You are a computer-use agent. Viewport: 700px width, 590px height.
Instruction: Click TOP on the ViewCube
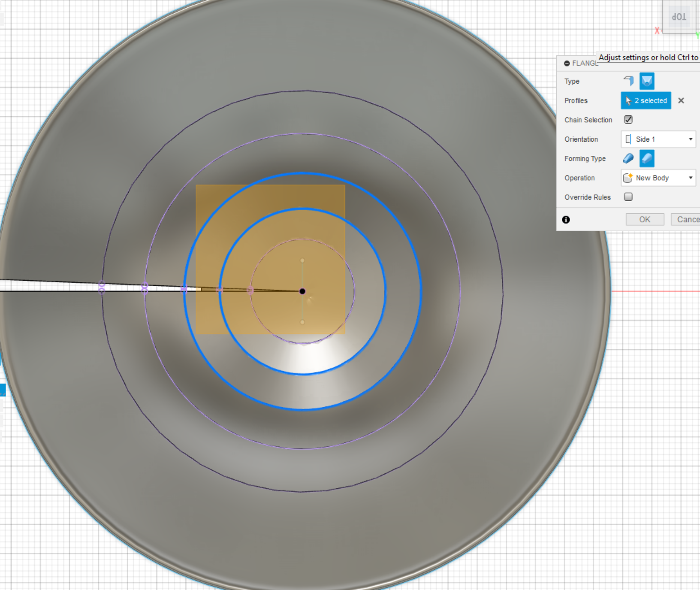point(679,17)
